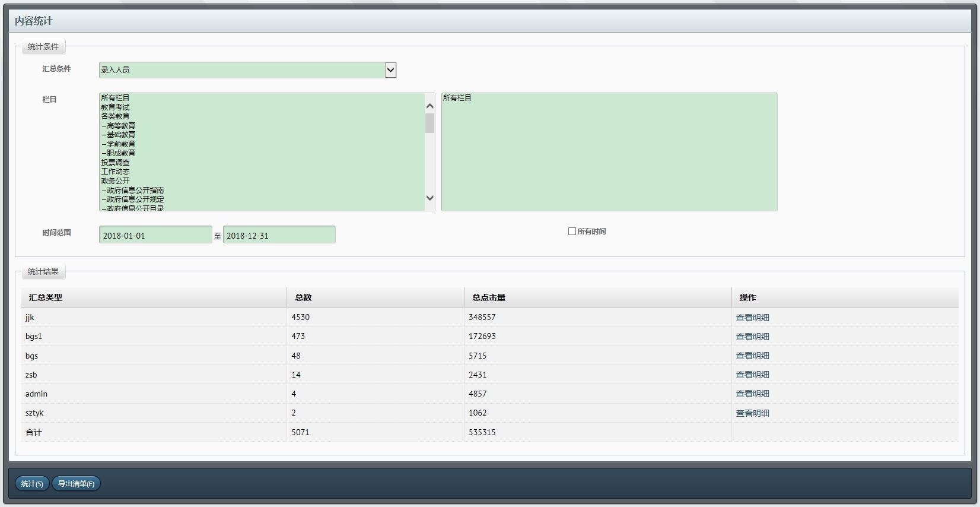Image resolution: width=980 pixels, height=507 pixels.
Task: Choose 投票调查 from the column list
Action: (115, 163)
